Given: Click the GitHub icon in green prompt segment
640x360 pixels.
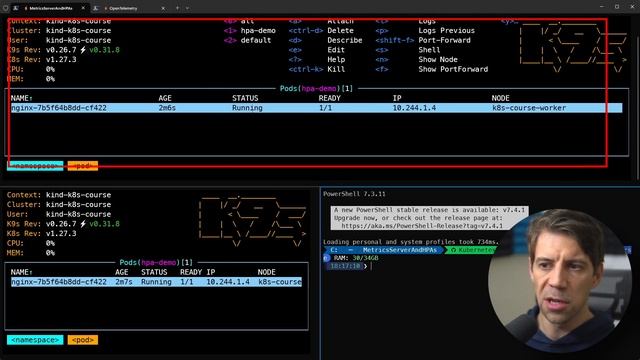Looking at the screenshot, I should coord(453,250).
